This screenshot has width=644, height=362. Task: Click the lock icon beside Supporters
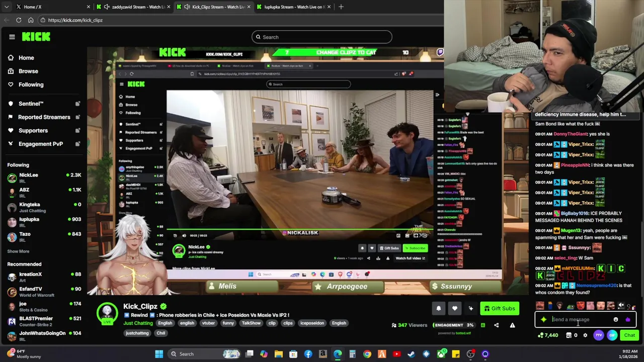(77, 130)
